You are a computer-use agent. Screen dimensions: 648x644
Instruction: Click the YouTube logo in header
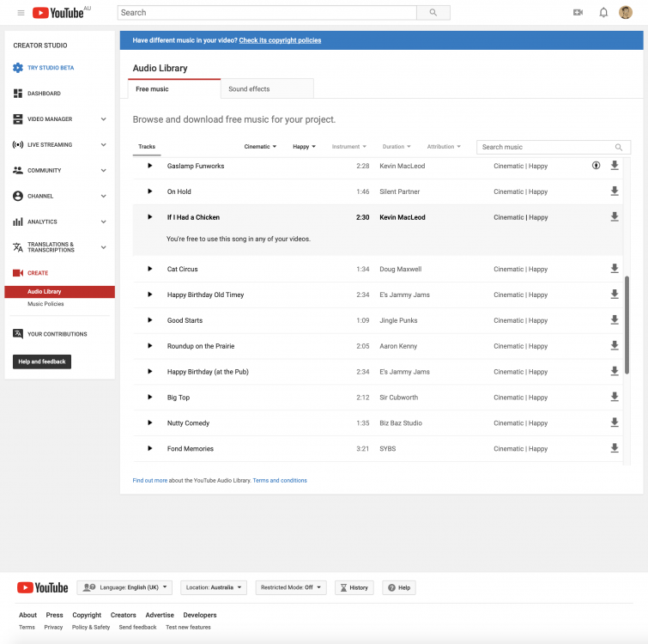tap(58, 13)
